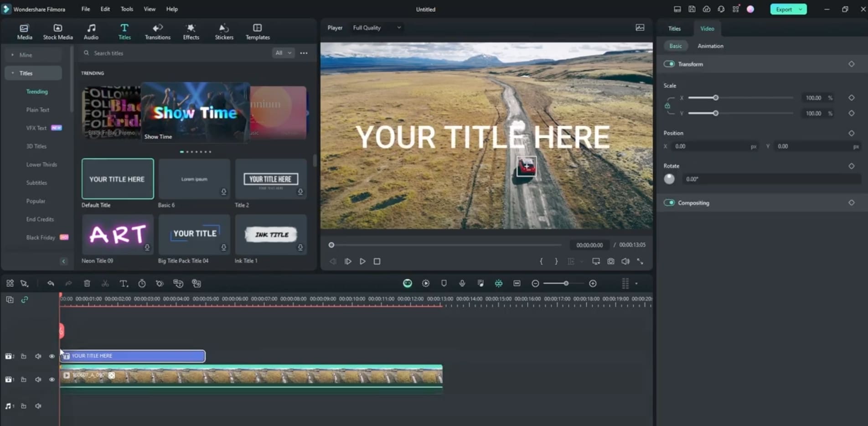Adjust the Scale Y slider handle
The height and width of the screenshot is (426, 868).
(716, 113)
